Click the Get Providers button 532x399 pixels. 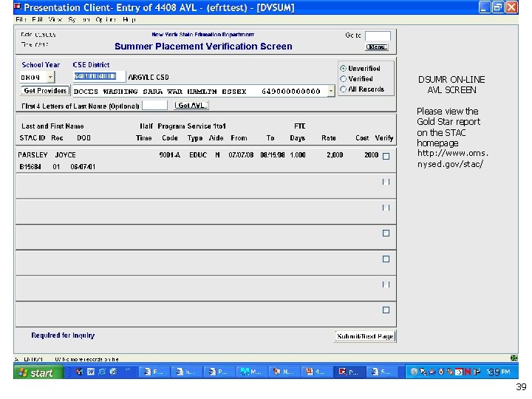pos(45,91)
